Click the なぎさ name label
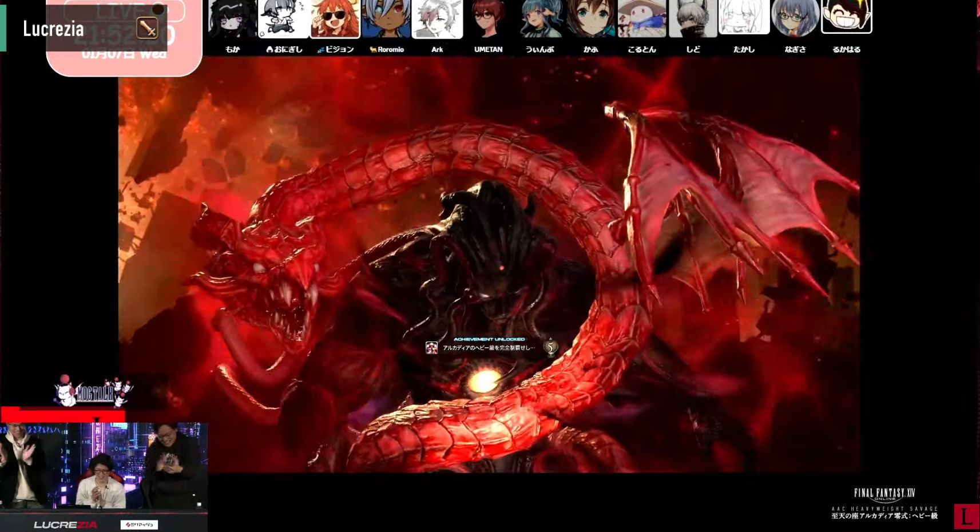This screenshot has width=980, height=532. 795,49
